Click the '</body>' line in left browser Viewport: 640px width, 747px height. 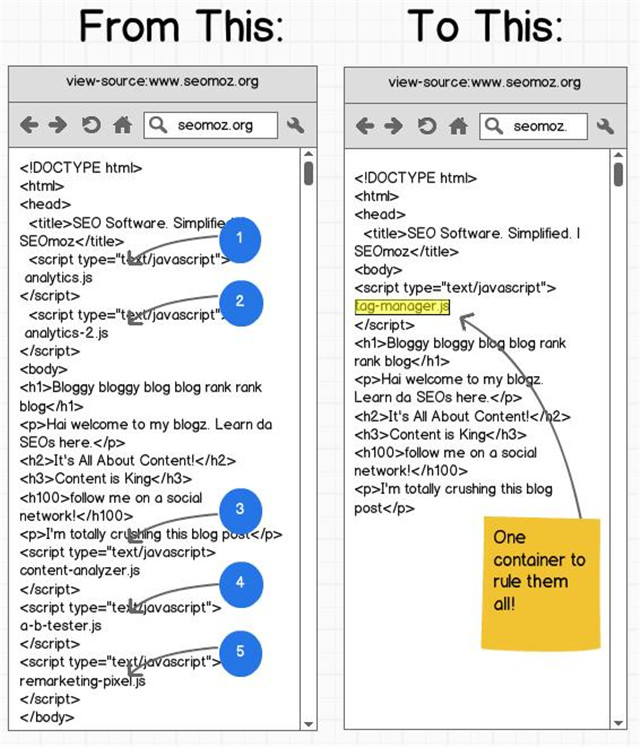(47, 717)
